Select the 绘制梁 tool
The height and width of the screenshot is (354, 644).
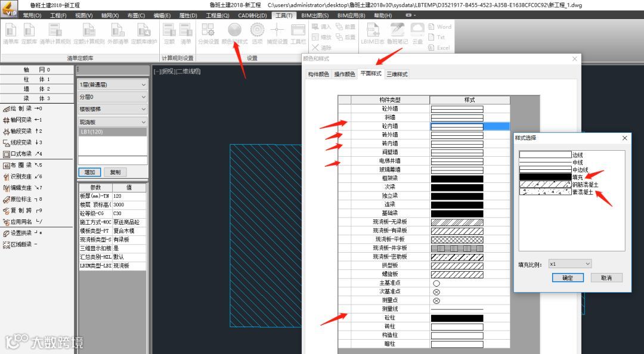click(22, 108)
